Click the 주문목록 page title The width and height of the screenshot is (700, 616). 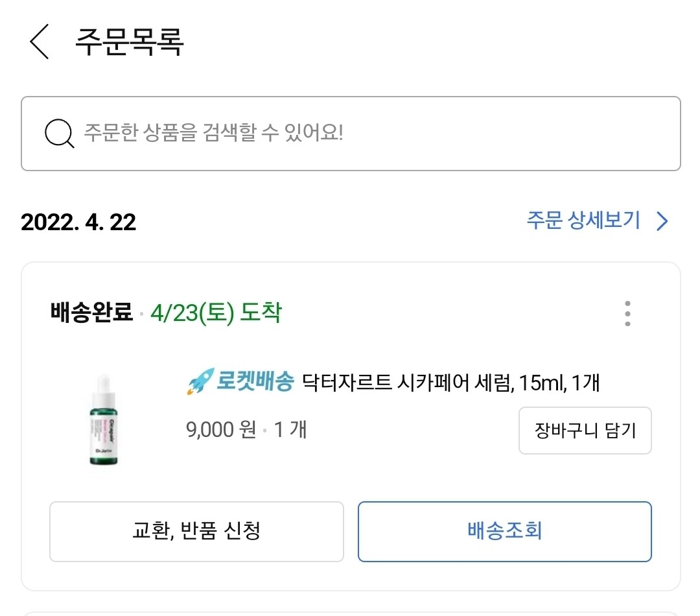(x=130, y=41)
